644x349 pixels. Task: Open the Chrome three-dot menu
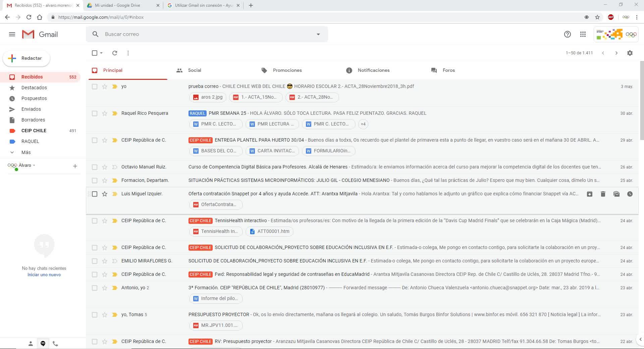click(637, 17)
